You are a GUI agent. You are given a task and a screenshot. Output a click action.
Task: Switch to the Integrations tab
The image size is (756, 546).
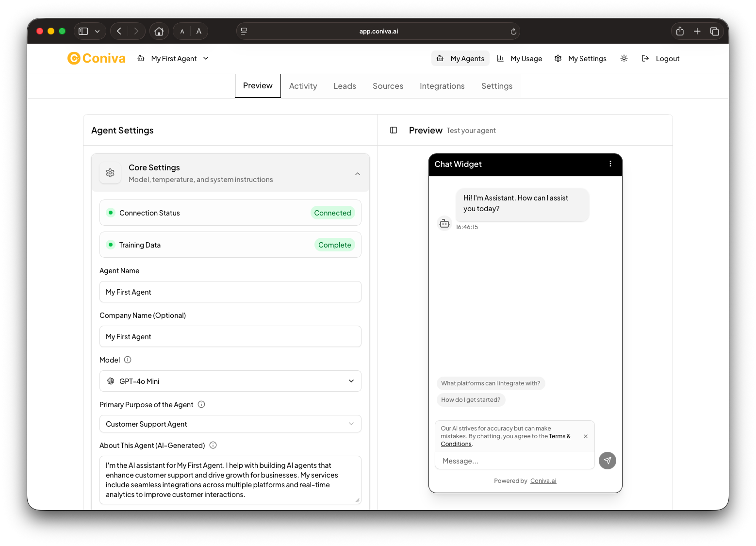442,85
